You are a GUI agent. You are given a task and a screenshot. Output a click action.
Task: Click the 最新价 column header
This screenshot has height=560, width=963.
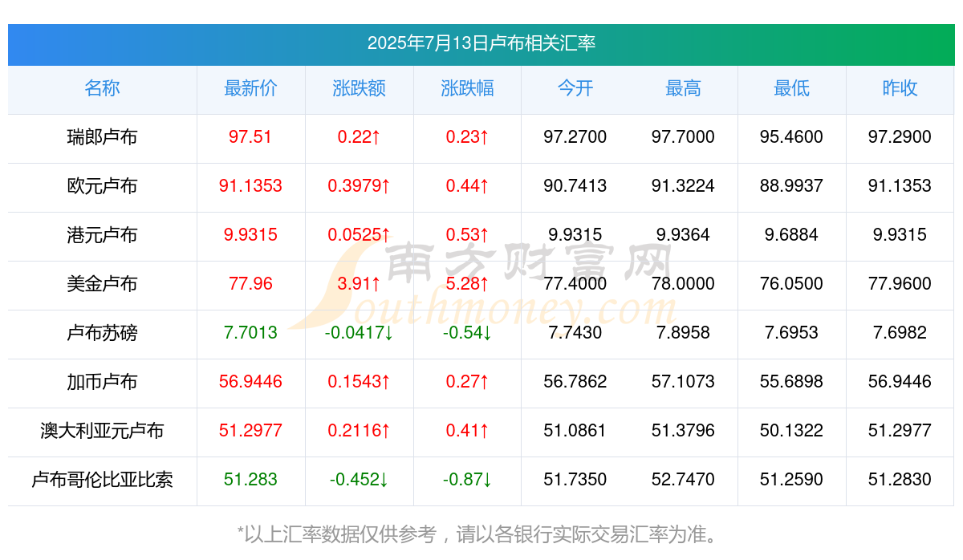pos(250,88)
